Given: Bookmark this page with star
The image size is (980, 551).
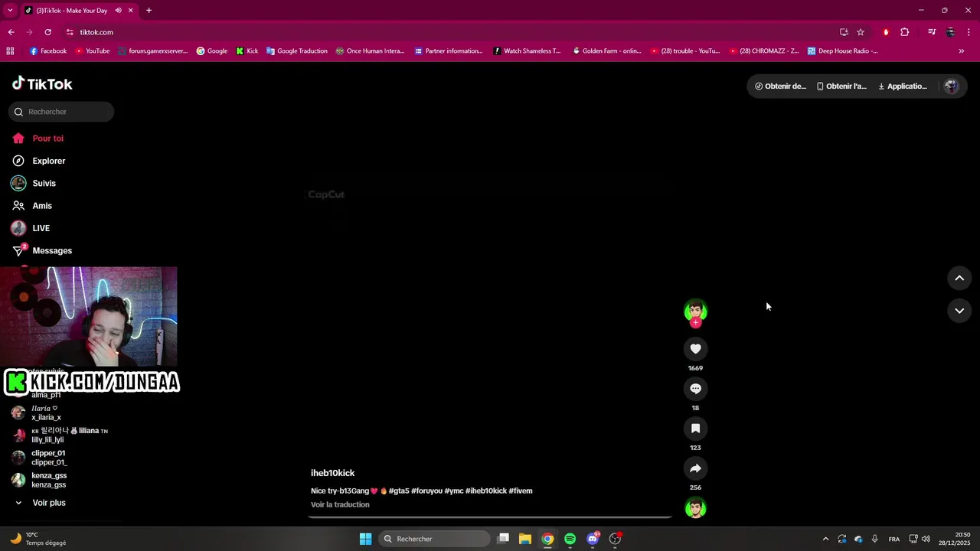Looking at the screenshot, I should pos(861,32).
